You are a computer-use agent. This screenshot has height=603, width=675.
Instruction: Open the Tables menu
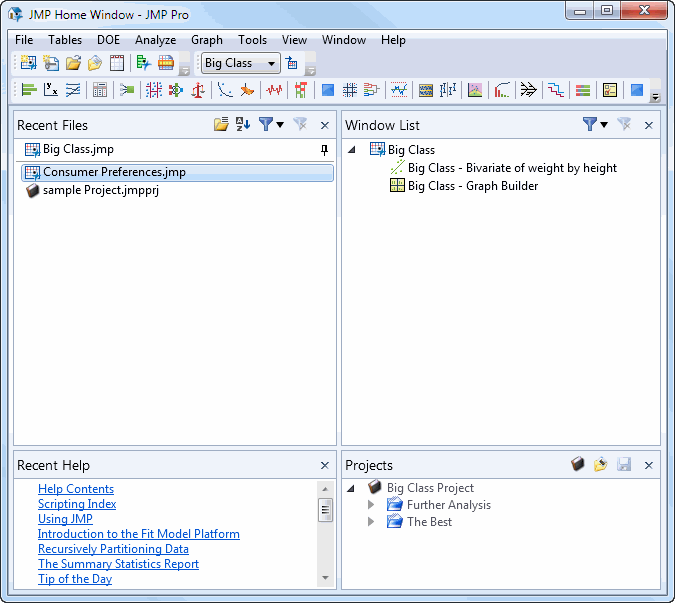tap(65, 40)
